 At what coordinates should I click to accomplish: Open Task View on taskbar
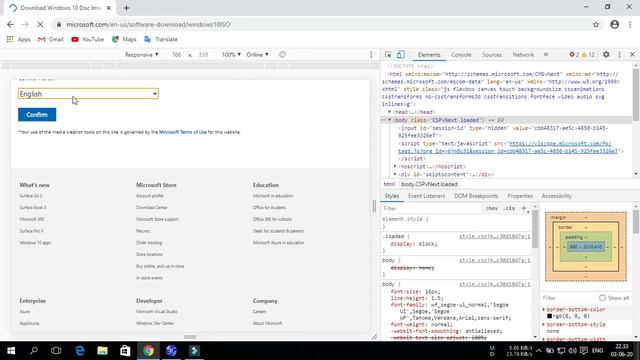tap(56, 351)
